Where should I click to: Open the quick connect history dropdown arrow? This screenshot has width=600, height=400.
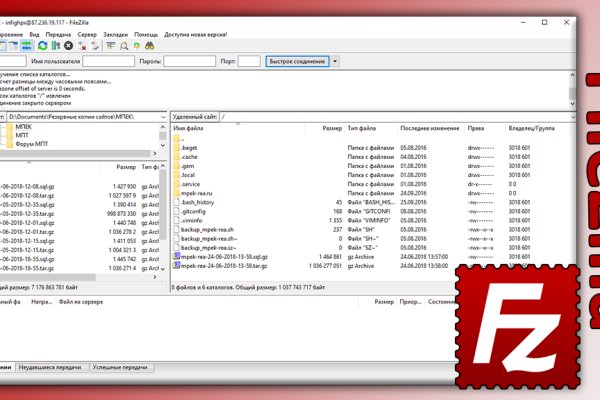336,62
